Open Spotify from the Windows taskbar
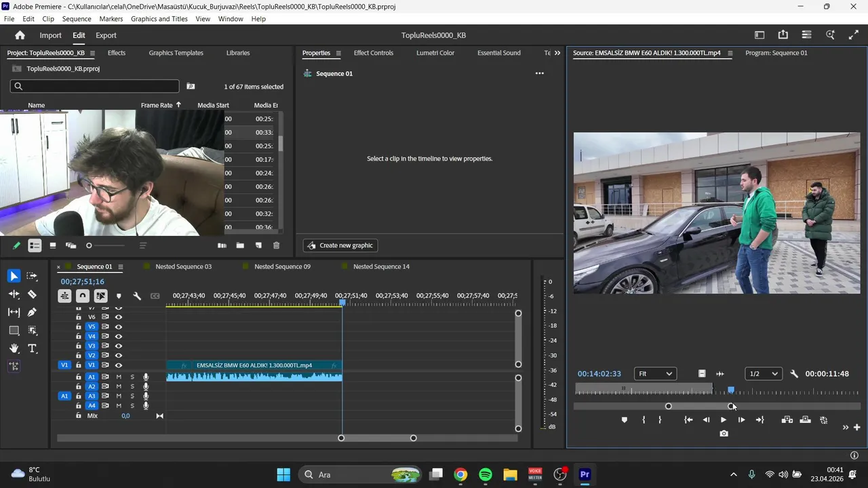This screenshot has width=868, height=488. [486, 474]
